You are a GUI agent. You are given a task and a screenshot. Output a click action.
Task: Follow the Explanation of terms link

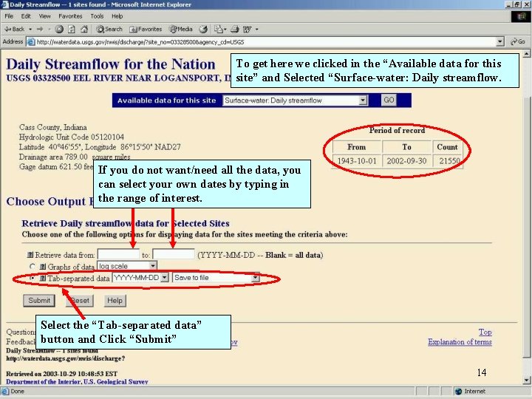[x=460, y=341]
